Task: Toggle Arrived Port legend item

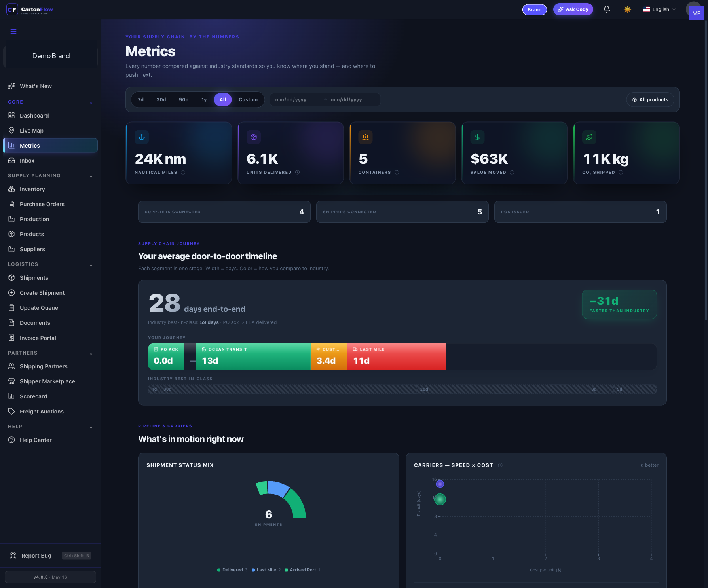Action: tap(302, 570)
